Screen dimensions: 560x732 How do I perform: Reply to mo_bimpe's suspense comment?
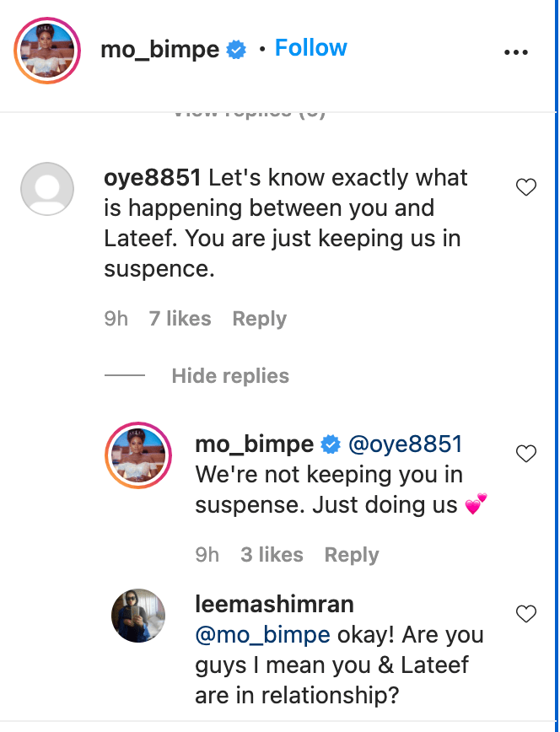point(351,555)
